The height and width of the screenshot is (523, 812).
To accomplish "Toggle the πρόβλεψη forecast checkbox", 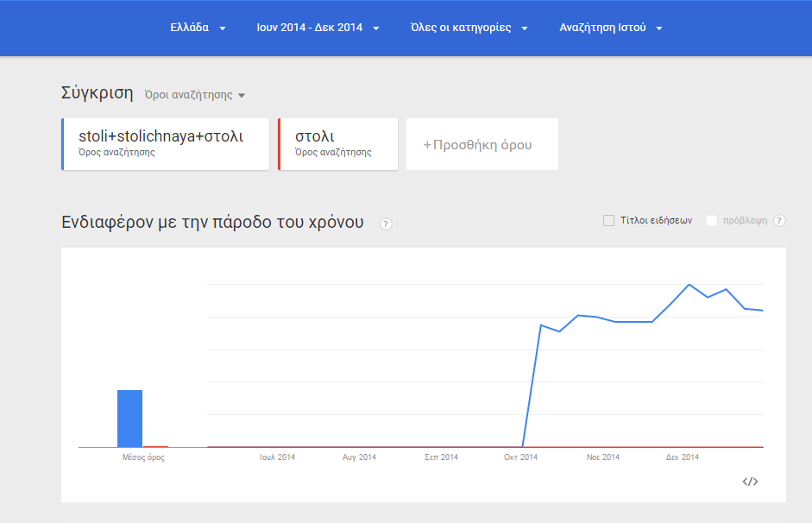I will [x=712, y=221].
